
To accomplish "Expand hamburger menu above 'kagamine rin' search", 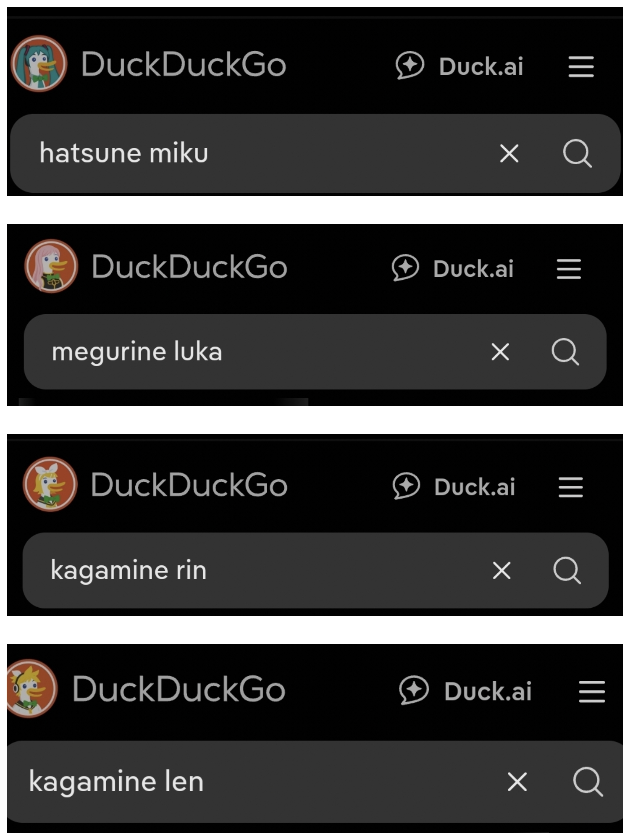I will pos(570,487).
